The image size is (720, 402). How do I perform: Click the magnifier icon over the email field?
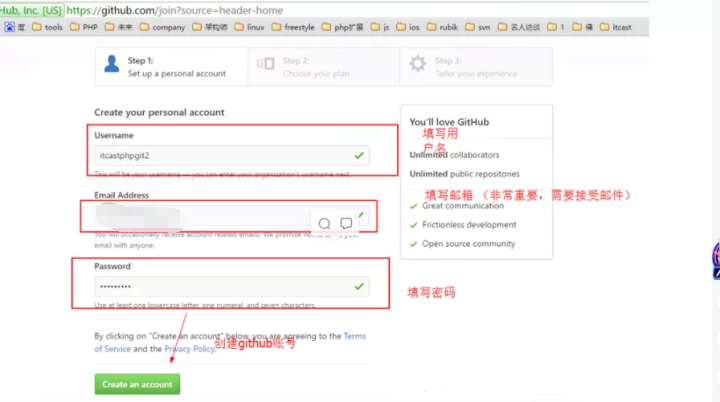pyautogui.click(x=324, y=224)
